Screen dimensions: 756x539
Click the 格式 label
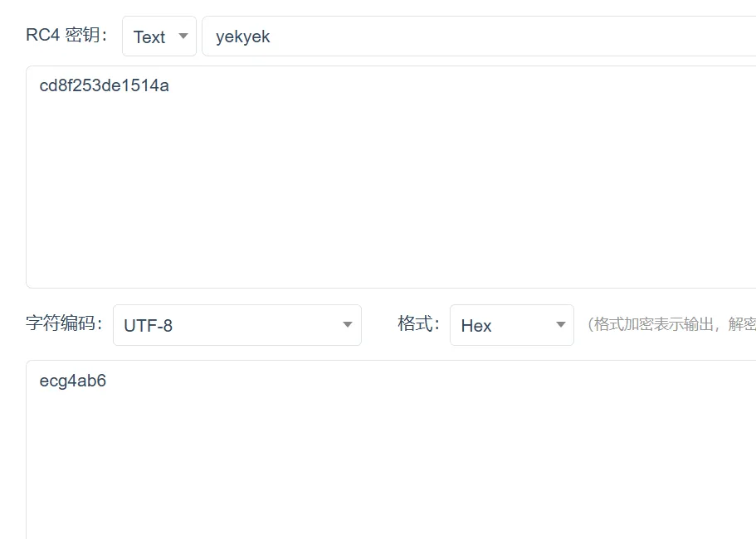point(418,323)
